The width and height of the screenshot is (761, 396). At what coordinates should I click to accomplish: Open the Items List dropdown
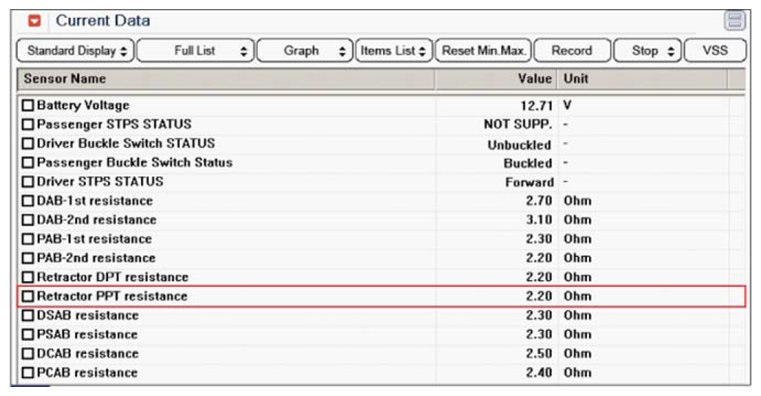tap(394, 50)
